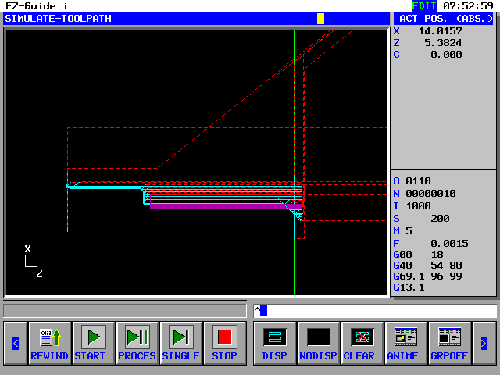Show previous soft keys with left arrow
Image resolution: width=500 pixels, height=375 pixels.
pyautogui.click(x=15, y=343)
